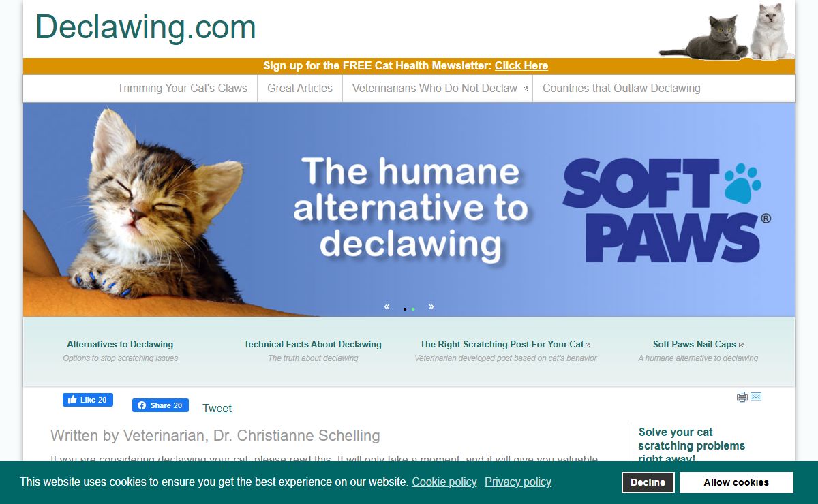Click the Allow cookies button
The height and width of the screenshot is (504, 818).
(736, 482)
